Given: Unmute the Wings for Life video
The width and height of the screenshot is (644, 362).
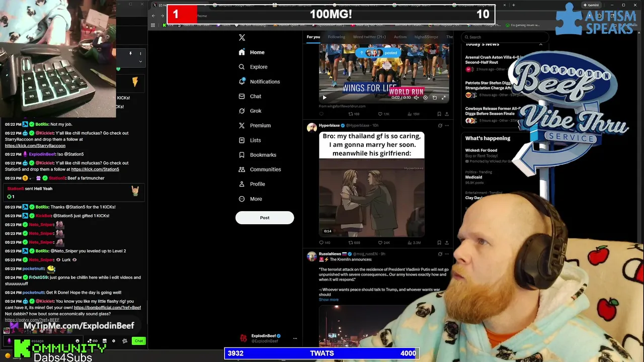Looking at the screenshot, I should (416, 98).
